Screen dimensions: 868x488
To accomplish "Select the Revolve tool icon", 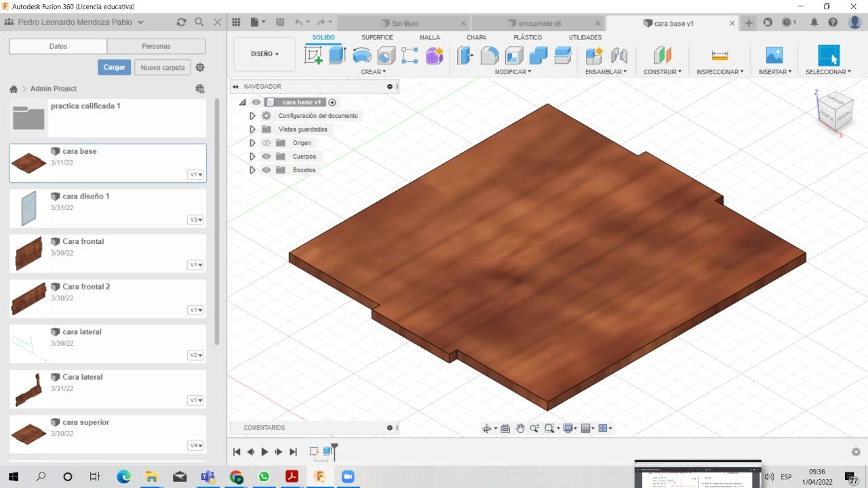I will 362,56.
